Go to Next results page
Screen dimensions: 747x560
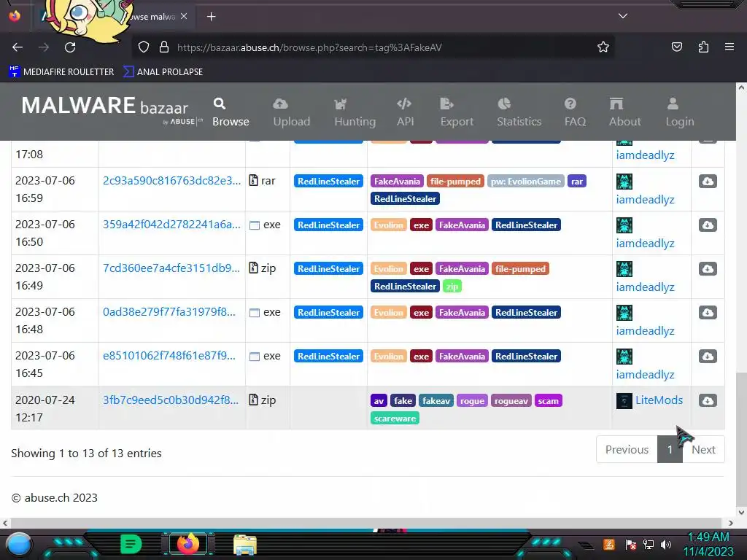[x=703, y=449]
